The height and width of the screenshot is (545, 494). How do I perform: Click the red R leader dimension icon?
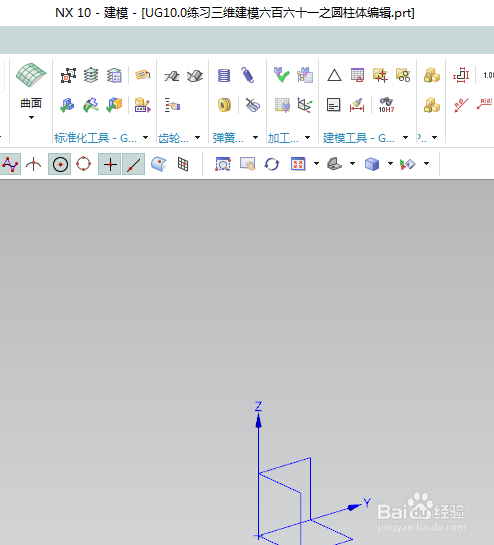[485, 104]
